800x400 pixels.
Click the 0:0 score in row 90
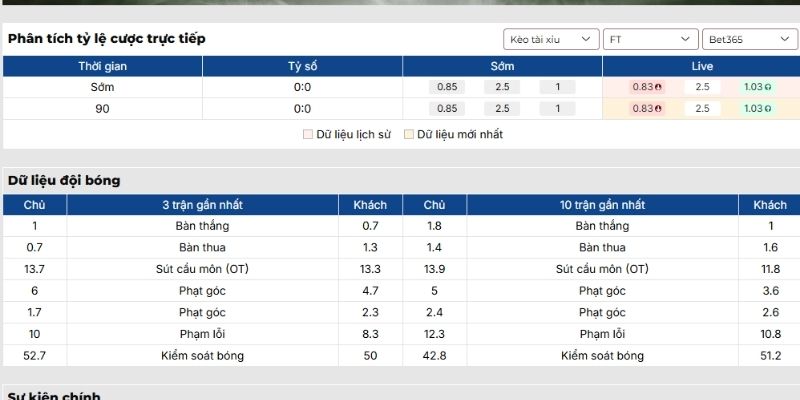coord(303,109)
